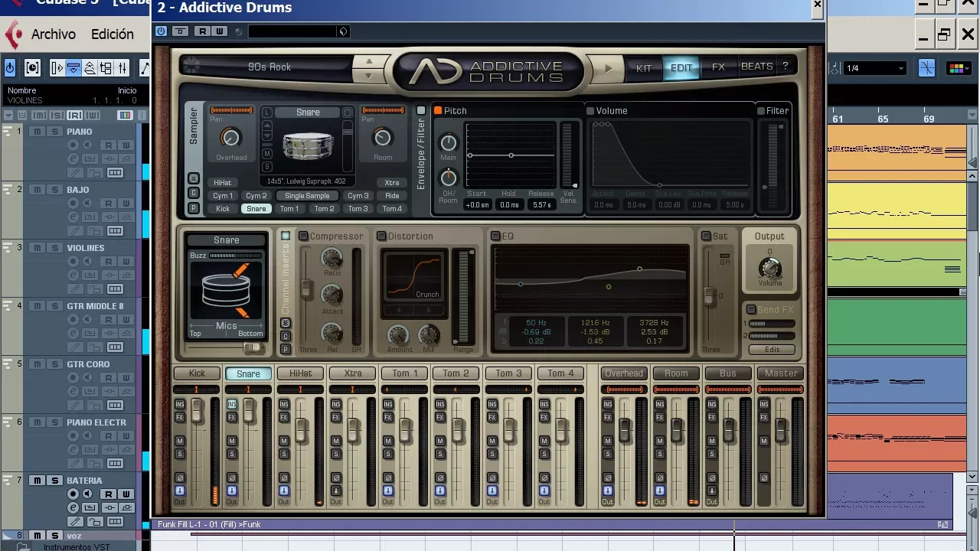Toggle the Distortion insert on
The height and width of the screenshot is (551, 980).
coord(381,236)
